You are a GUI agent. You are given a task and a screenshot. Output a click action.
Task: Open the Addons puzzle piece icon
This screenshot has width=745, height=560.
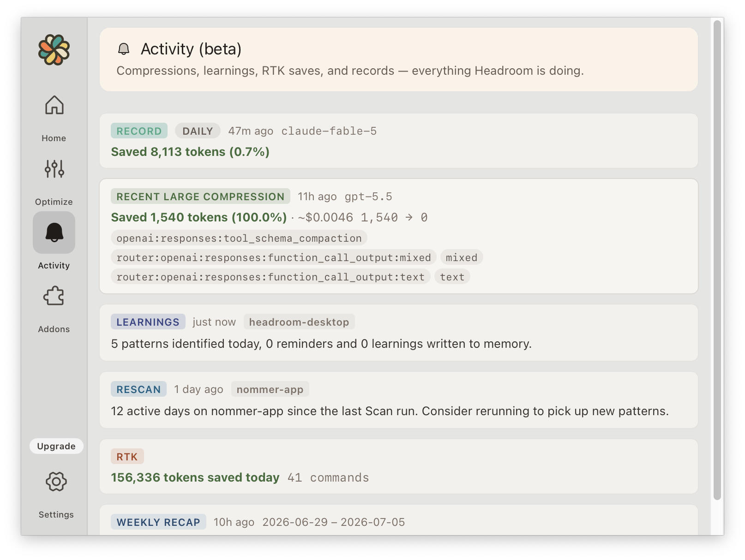click(x=54, y=296)
